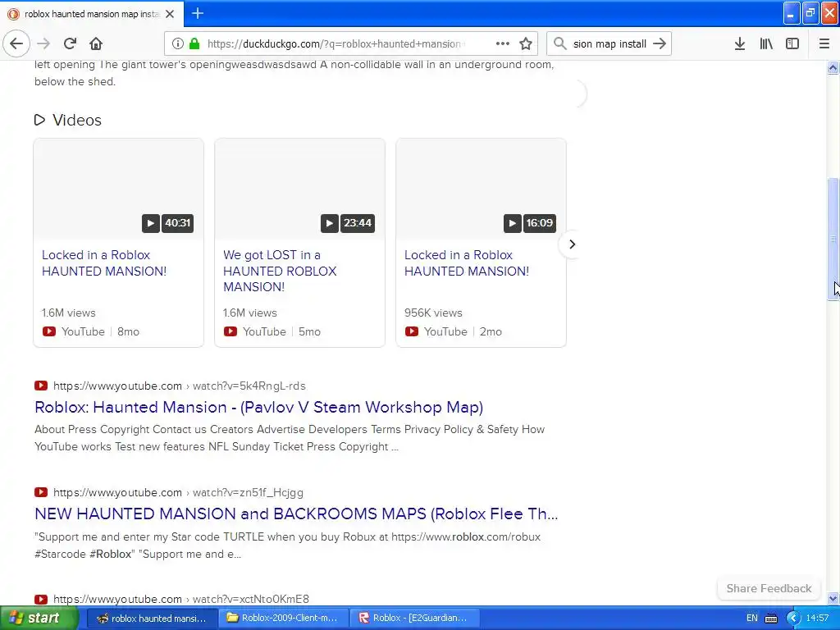This screenshot has width=840, height=630.
Task: Switch to roblox haunted mansi taskbar window
Action: coord(152,619)
